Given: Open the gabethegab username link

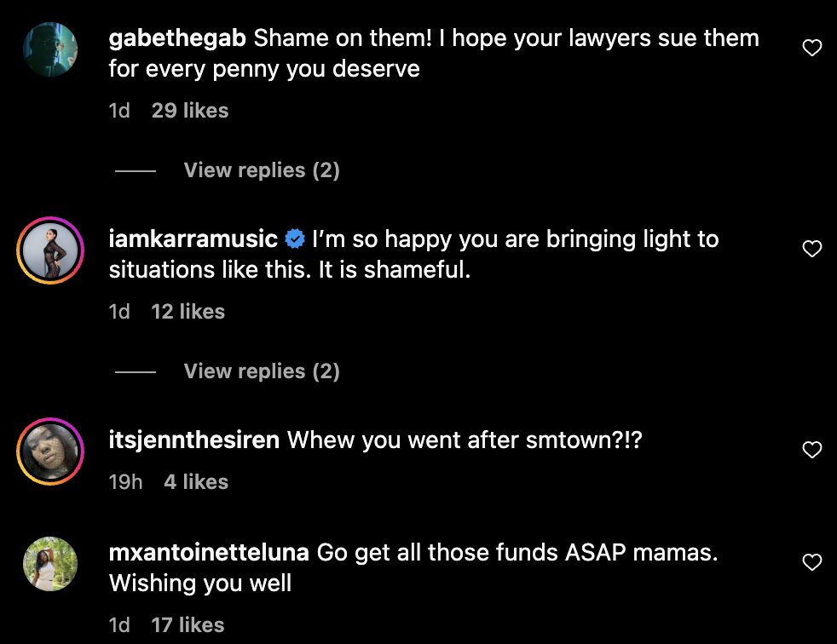Looking at the screenshot, I should pyautogui.click(x=177, y=38).
